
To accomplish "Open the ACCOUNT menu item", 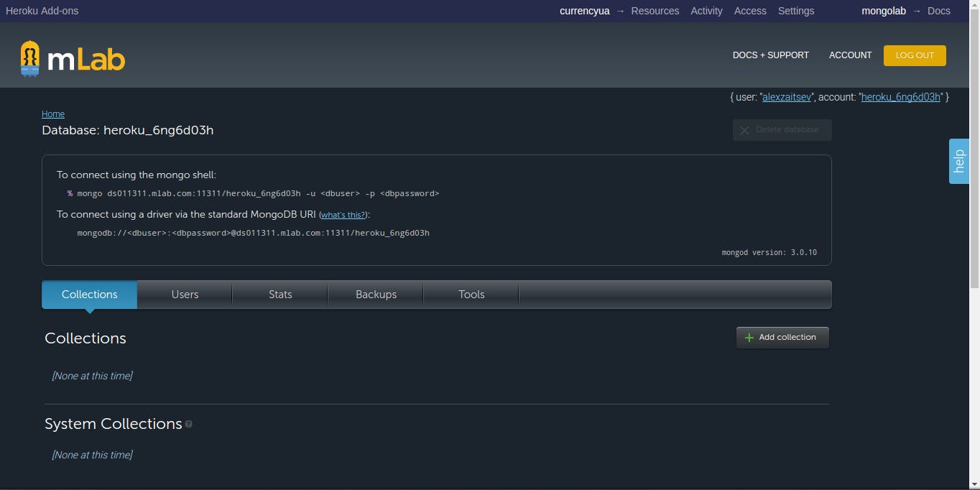I will [851, 55].
